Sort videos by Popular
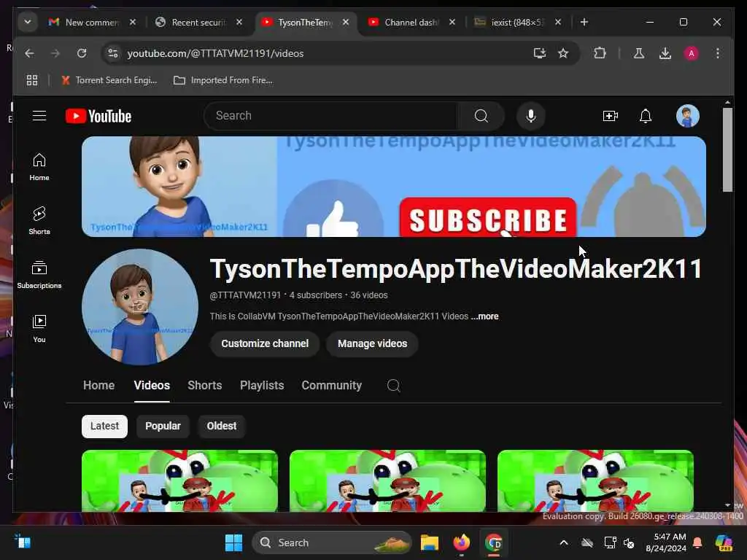The image size is (747, 560). (163, 426)
